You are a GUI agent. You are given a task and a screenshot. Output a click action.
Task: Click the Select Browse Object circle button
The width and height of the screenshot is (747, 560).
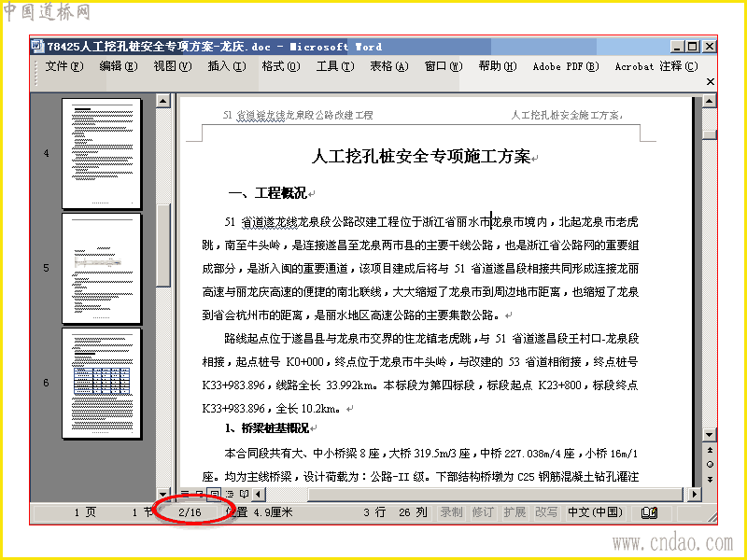coord(710,464)
